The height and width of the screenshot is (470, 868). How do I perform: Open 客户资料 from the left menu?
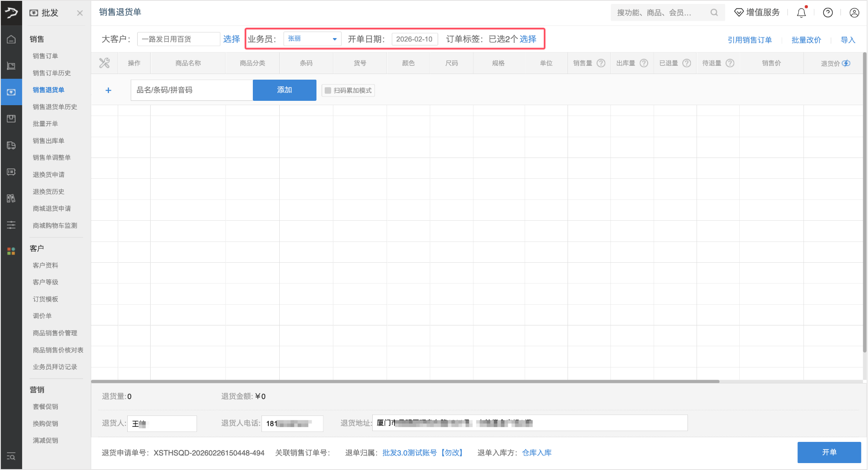click(x=45, y=265)
